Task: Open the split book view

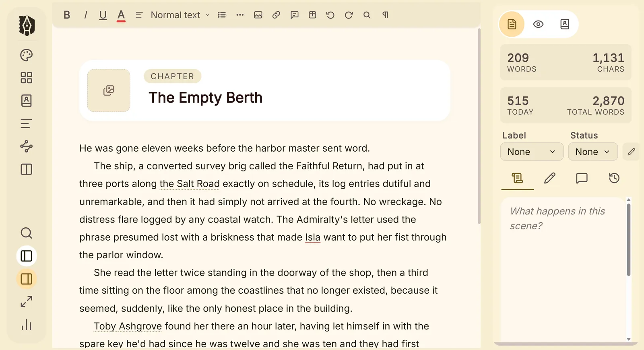Action: tap(27, 169)
